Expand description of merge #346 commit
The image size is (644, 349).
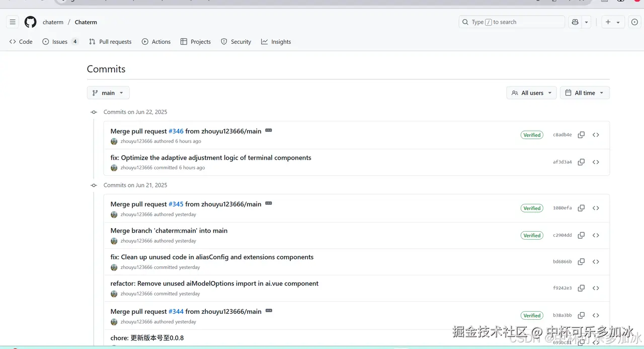tap(269, 130)
